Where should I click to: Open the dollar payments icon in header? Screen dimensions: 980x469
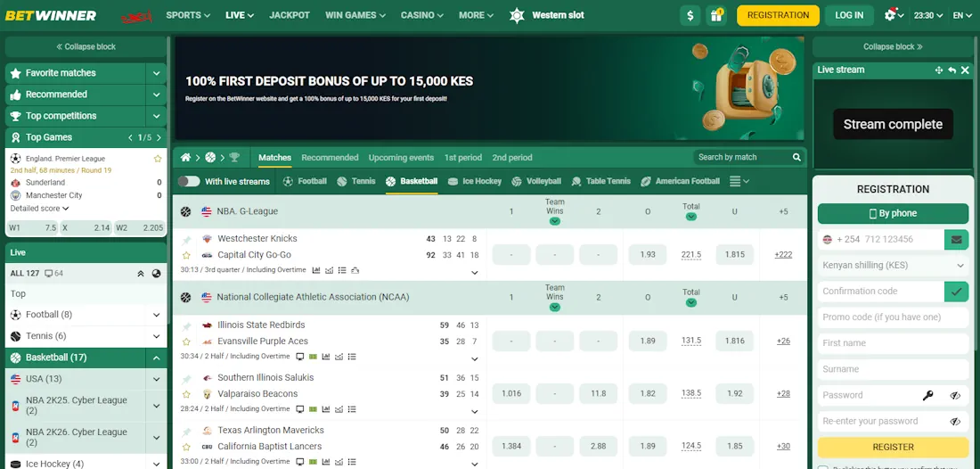click(690, 16)
